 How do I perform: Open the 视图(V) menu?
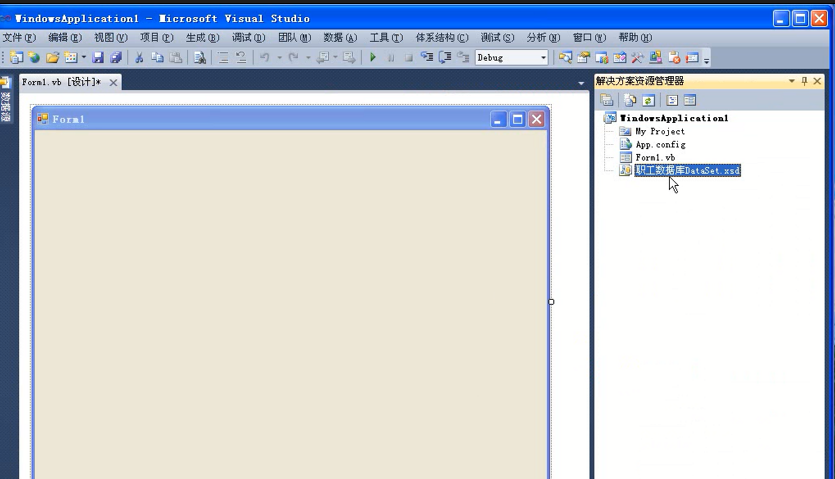coord(111,38)
